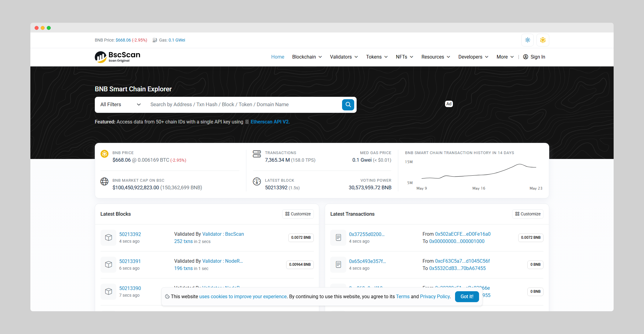Open transaction 0x37255d0200...
Image resolution: width=644 pixels, height=334 pixels.
coord(367,234)
